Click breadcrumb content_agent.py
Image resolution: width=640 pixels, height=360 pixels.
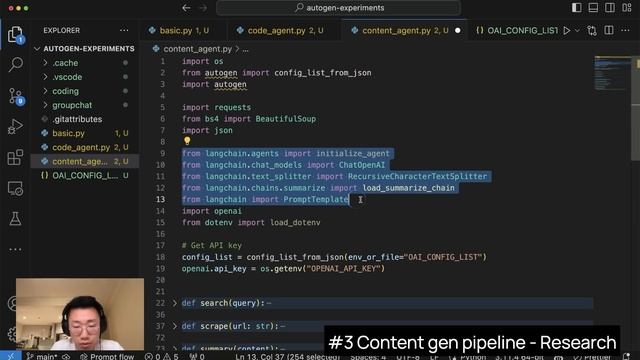tap(197, 49)
